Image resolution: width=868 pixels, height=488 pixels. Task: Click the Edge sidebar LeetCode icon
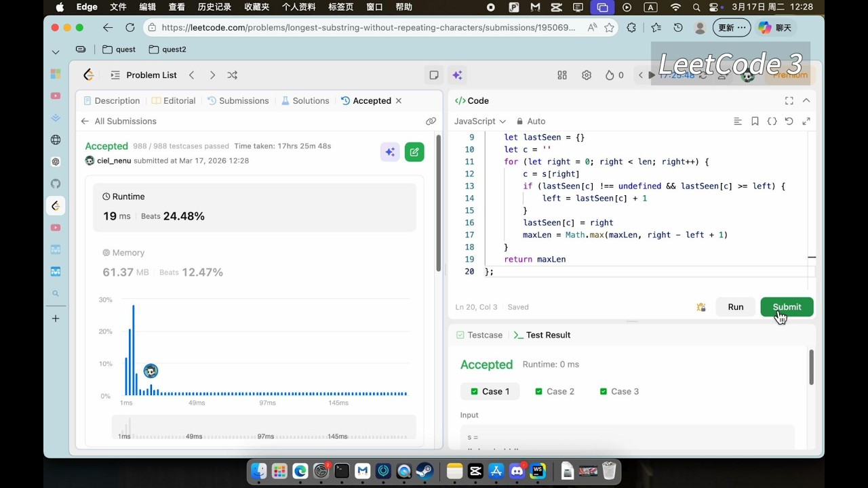(x=56, y=205)
